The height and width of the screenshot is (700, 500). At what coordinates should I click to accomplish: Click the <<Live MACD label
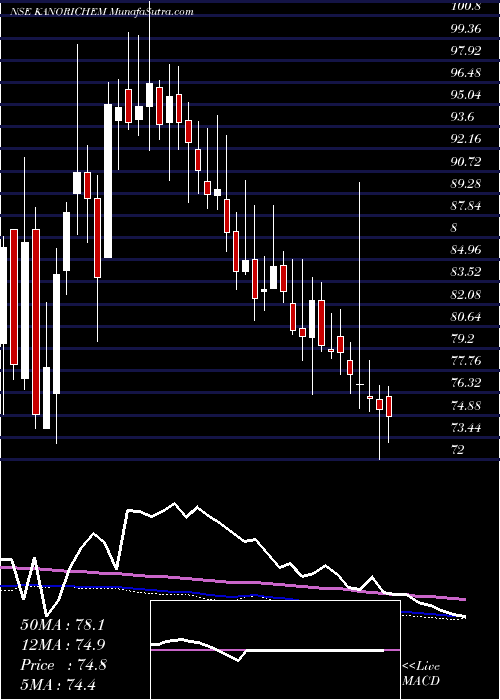[421, 674]
